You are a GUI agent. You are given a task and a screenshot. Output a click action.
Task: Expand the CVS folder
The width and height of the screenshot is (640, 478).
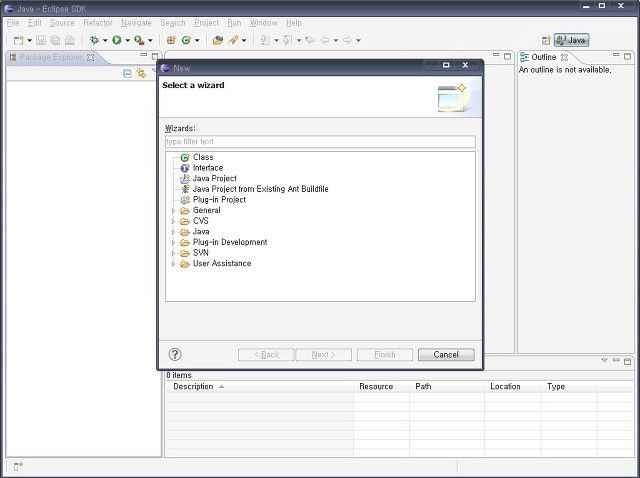[173, 221]
